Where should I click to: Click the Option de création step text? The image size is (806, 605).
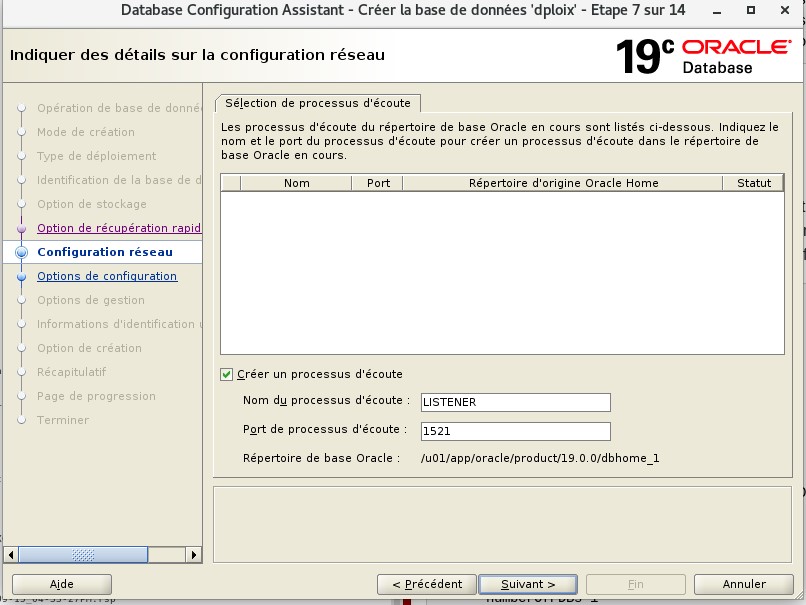point(89,348)
